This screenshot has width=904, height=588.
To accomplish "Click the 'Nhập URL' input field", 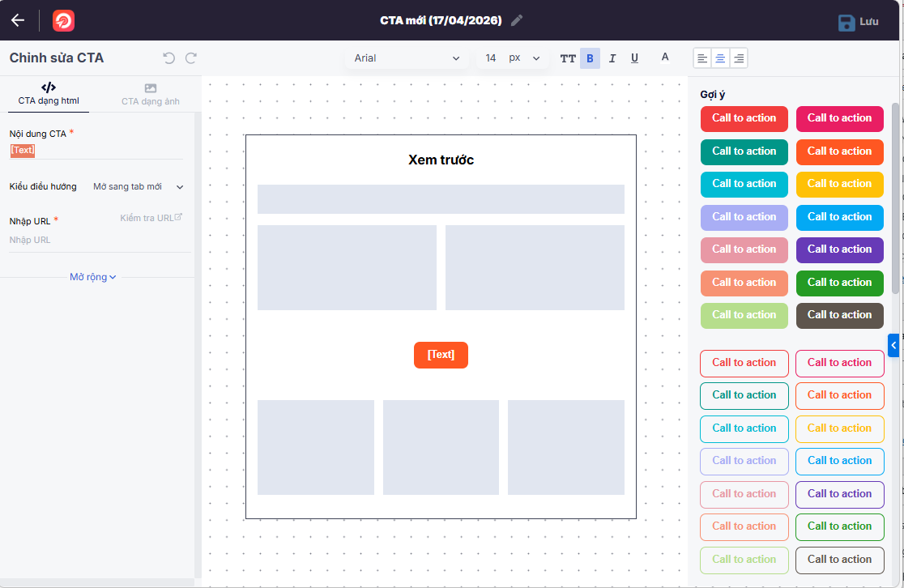I will [97, 241].
